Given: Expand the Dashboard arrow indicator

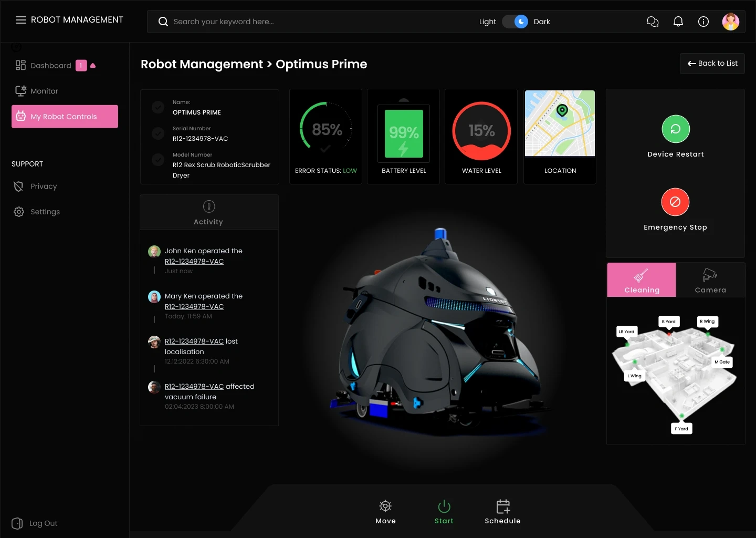Looking at the screenshot, I should (x=93, y=66).
